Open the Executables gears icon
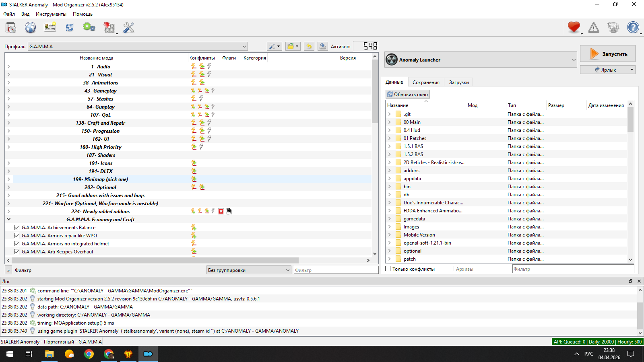This screenshot has height=362, width=644. click(89, 27)
